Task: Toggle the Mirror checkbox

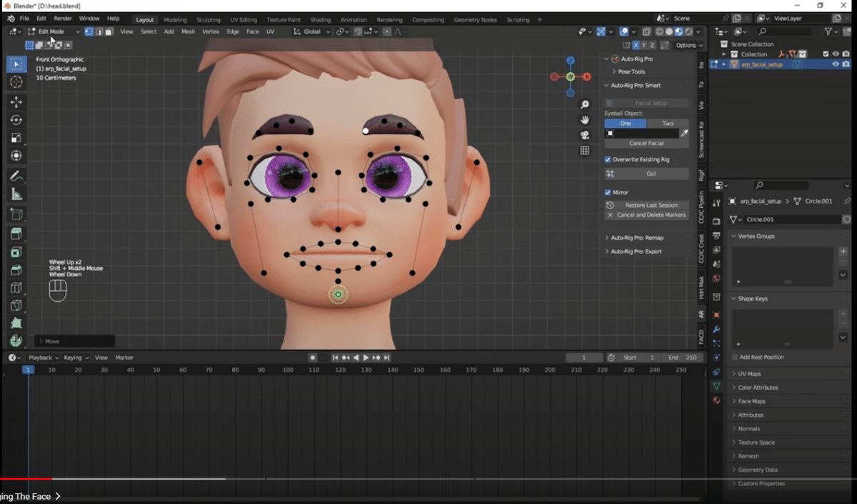Action: click(608, 193)
